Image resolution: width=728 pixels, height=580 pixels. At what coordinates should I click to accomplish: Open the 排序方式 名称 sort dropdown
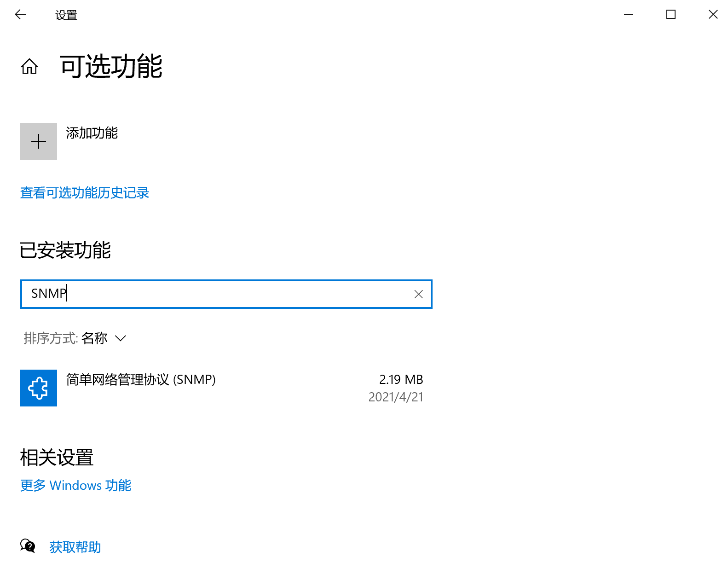click(x=75, y=338)
